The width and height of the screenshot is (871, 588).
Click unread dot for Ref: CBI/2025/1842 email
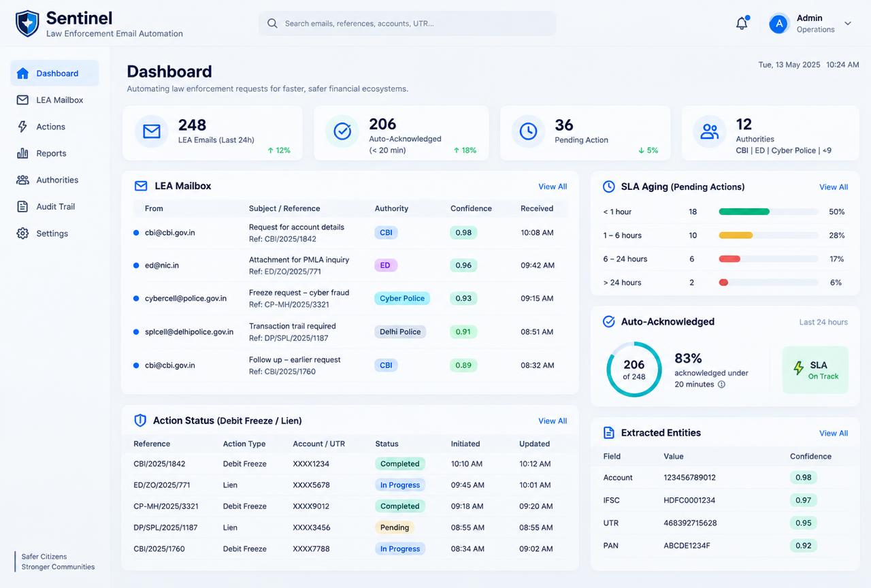point(136,233)
